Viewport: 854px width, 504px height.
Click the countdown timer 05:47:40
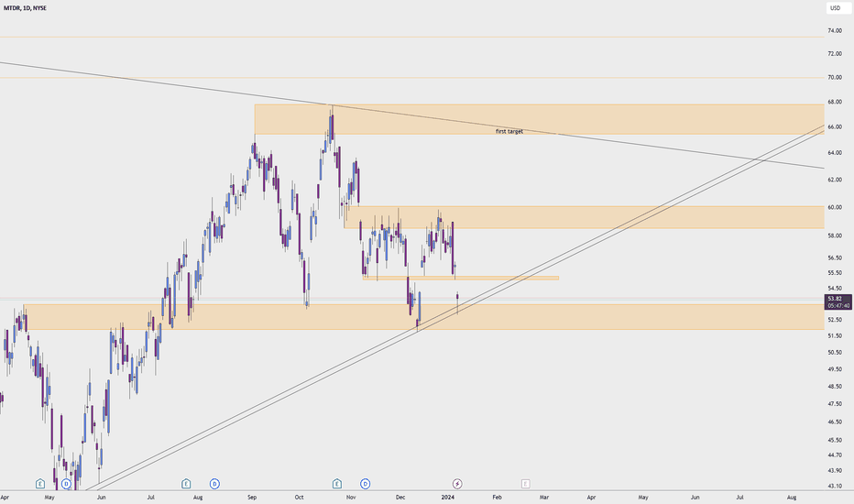pos(838,306)
